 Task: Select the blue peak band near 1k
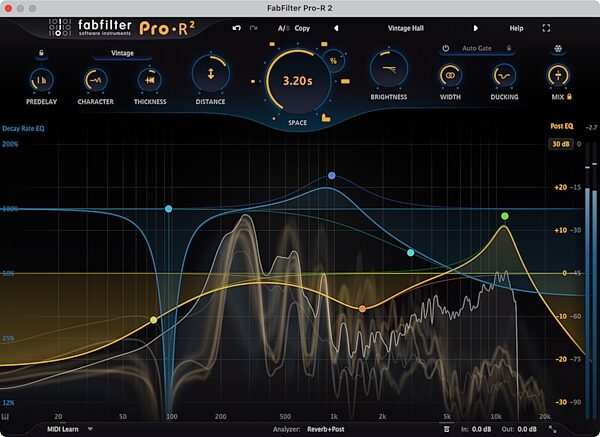[332, 176]
